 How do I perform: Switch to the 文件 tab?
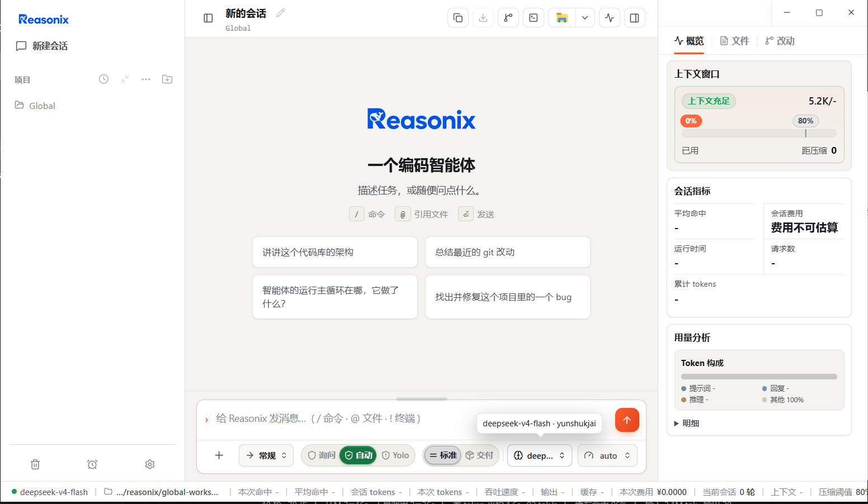pyautogui.click(x=734, y=41)
